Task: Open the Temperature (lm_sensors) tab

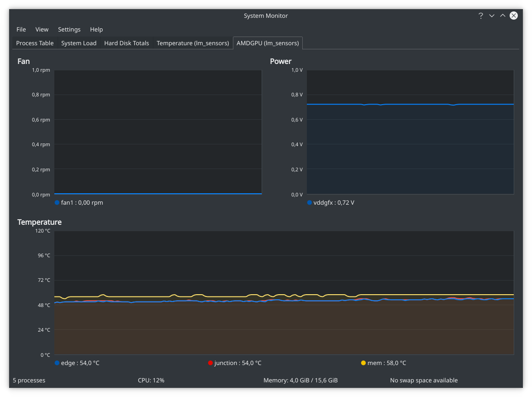Action: pos(193,43)
